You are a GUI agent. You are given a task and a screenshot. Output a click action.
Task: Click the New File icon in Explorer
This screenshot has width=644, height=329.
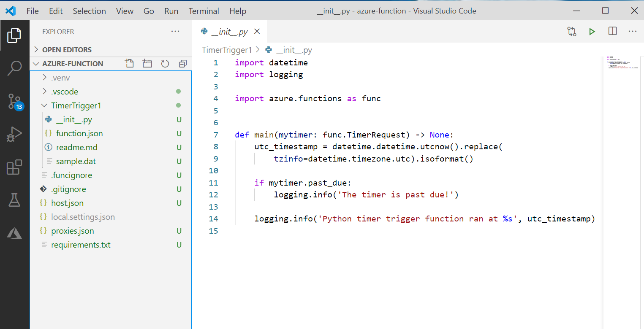129,64
